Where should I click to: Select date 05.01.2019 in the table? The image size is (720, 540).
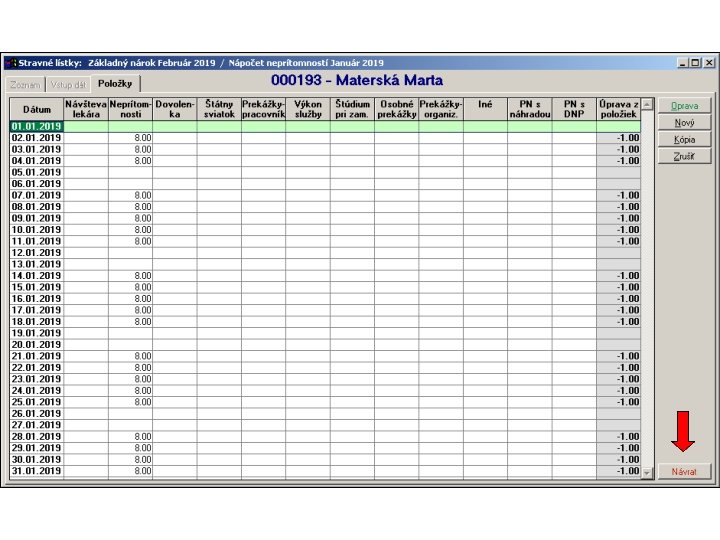37,172
